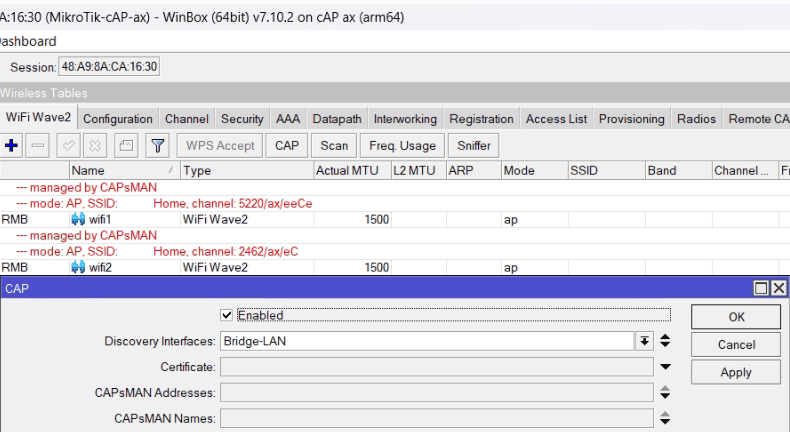The width and height of the screenshot is (790, 432).
Task: Maximize the CAP dialog window
Action: pos(761,288)
